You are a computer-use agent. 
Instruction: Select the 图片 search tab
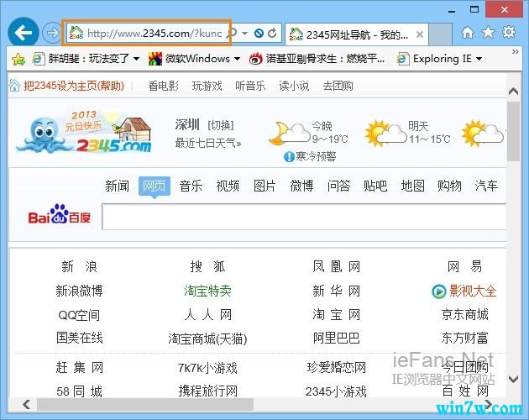264,186
